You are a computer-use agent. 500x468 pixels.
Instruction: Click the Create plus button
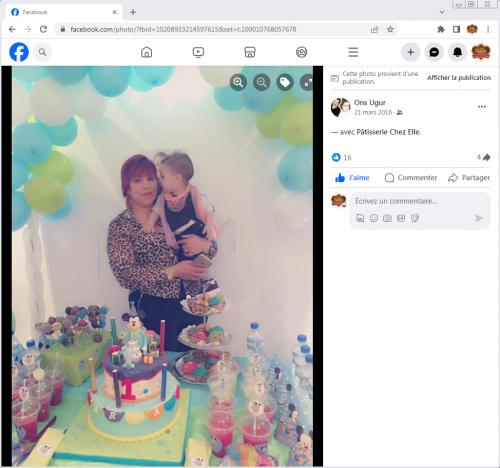pos(411,52)
